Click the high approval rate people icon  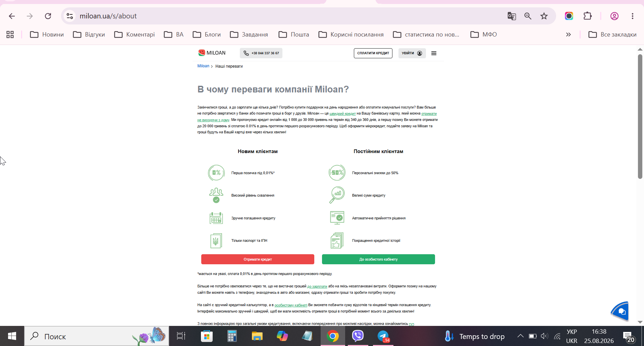(x=216, y=195)
